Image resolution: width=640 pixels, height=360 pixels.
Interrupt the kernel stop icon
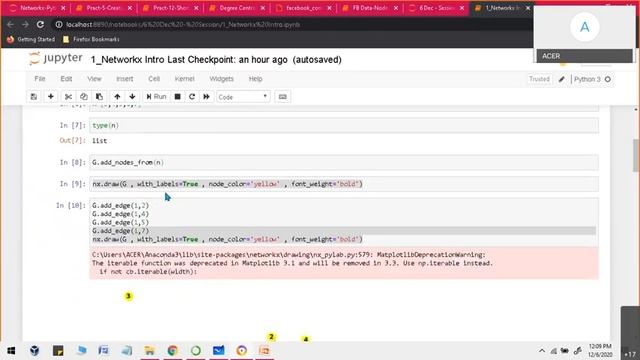pyautogui.click(x=178, y=97)
